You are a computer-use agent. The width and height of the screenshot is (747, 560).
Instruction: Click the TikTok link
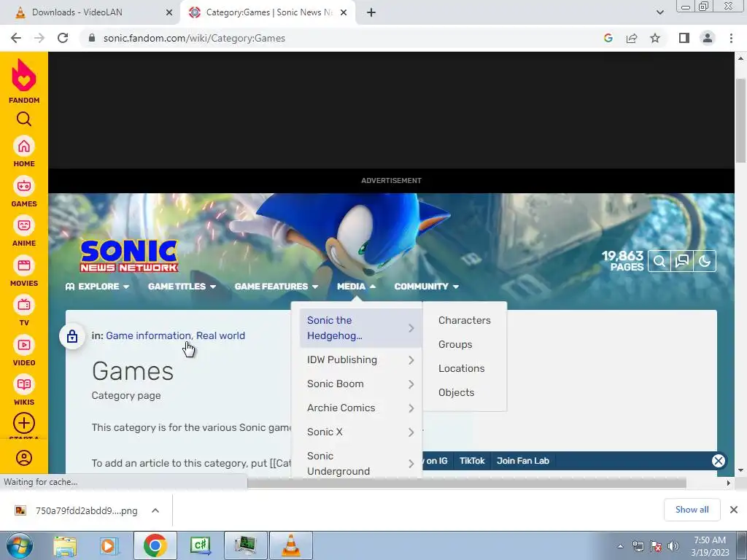[472, 461]
